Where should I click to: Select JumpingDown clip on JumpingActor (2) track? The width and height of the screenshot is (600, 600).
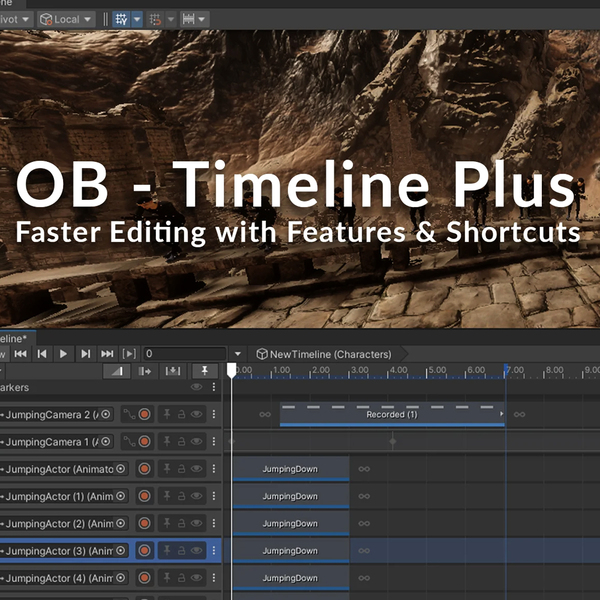(291, 523)
